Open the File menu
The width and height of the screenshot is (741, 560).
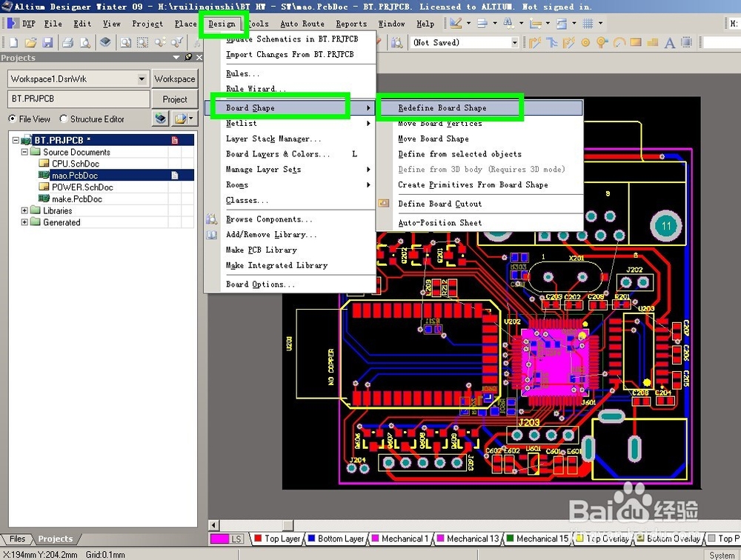coord(53,24)
